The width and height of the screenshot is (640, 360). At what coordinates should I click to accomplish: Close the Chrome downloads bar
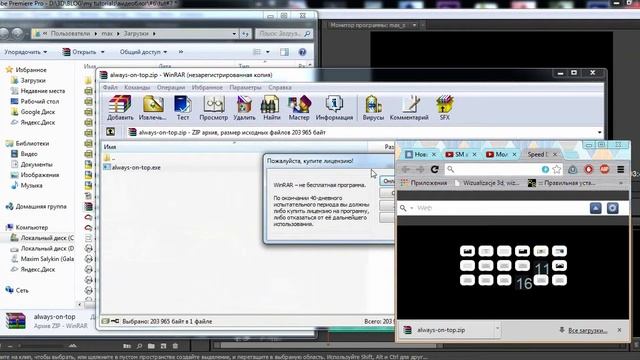[x=619, y=329]
